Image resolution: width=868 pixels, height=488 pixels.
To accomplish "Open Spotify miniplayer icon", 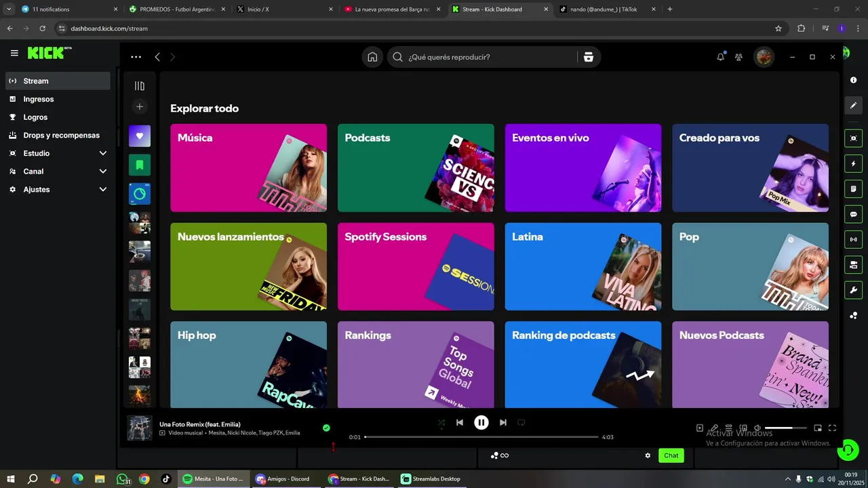I will pyautogui.click(x=818, y=428).
